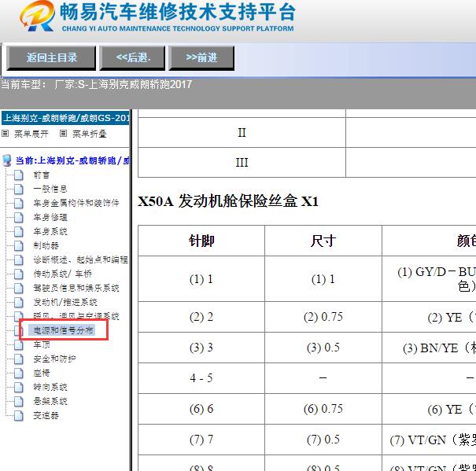Click the size cell (6) 0.75
Image resolution: width=476 pixels, height=471 pixels.
323,409
